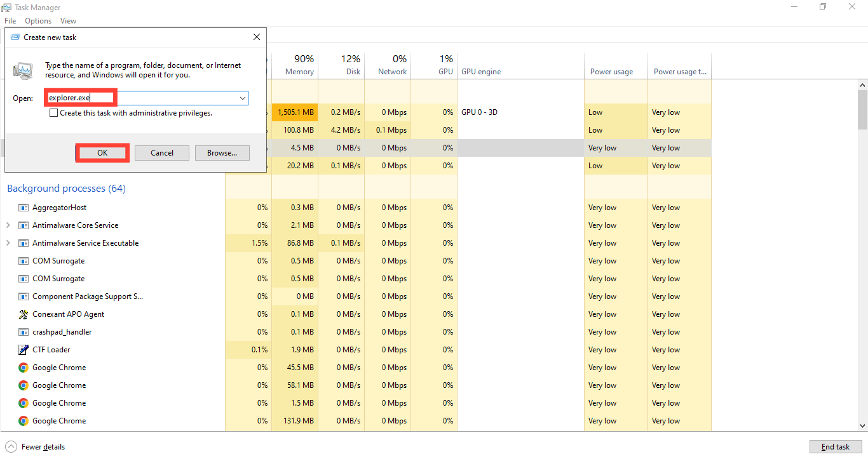Expand the Antimalware Service Executable row
This screenshot has height=459, width=868.
coord(8,243)
